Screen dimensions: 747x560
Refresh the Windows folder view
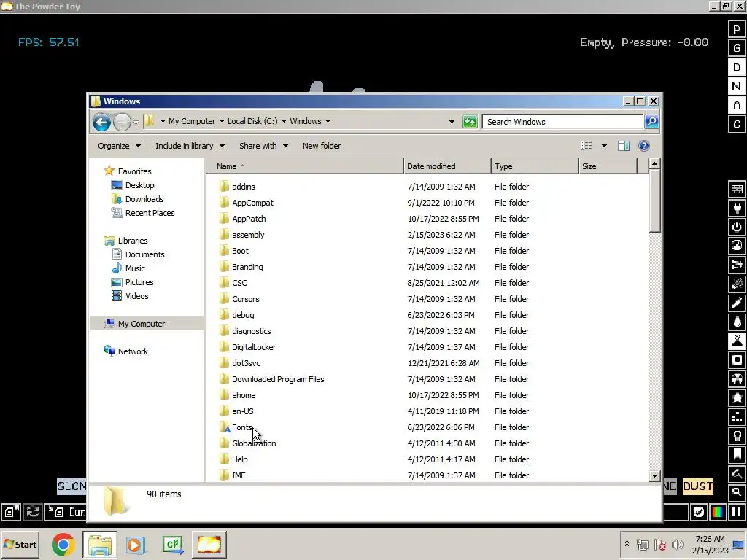[470, 122]
